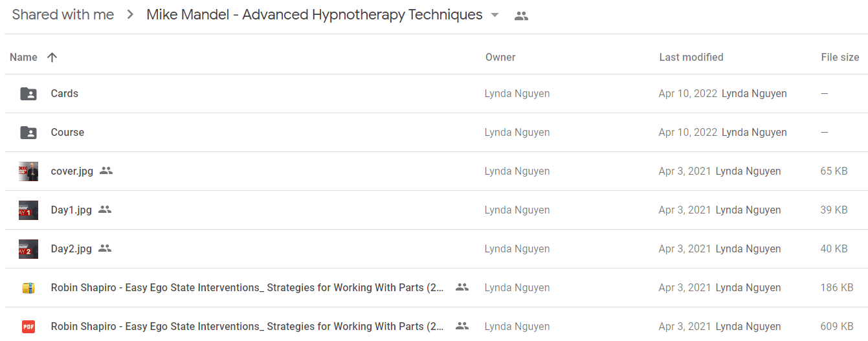Screen dimensions: 868x341
Task: Select the Robin Shapiro archive file icon
Action: click(x=28, y=288)
